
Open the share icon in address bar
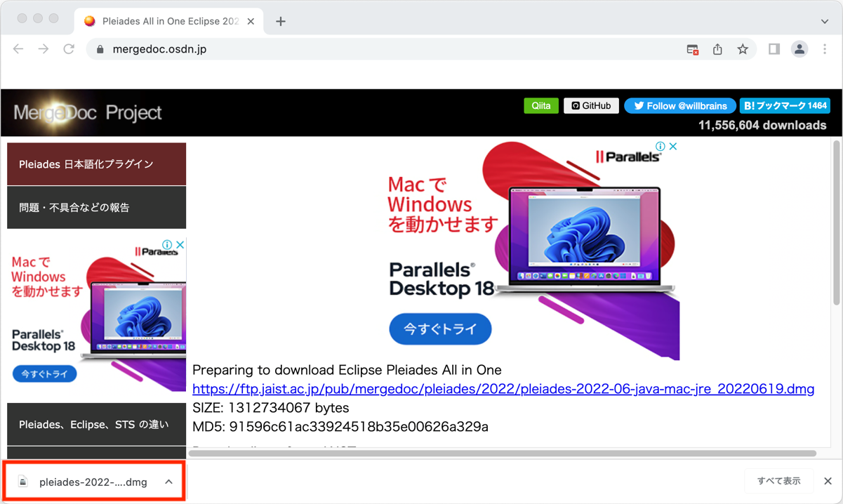(x=717, y=49)
